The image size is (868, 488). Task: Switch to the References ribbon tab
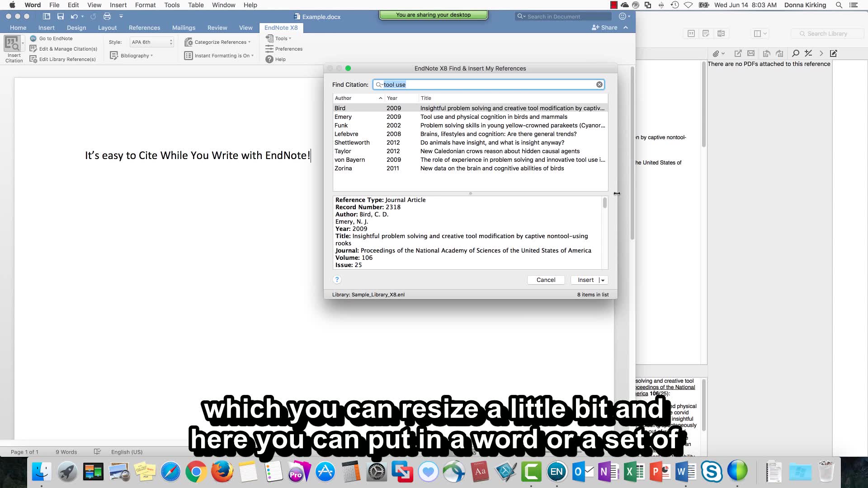[x=144, y=28]
